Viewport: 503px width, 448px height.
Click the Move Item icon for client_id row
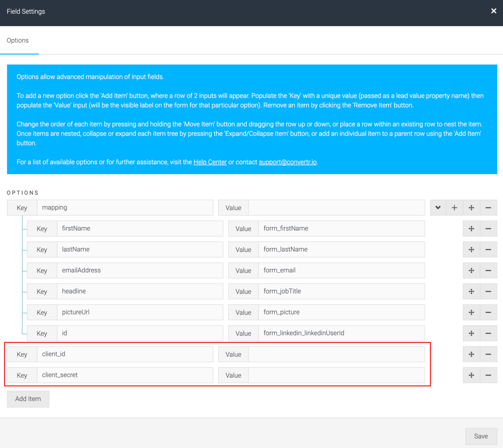click(x=471, y=354)
